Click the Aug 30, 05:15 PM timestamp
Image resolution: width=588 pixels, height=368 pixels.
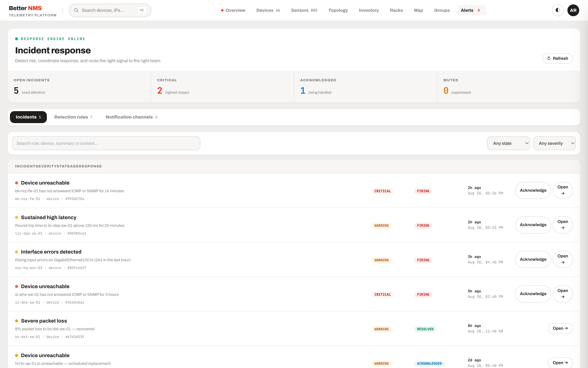pyautogui.click(x=485, y=228)
